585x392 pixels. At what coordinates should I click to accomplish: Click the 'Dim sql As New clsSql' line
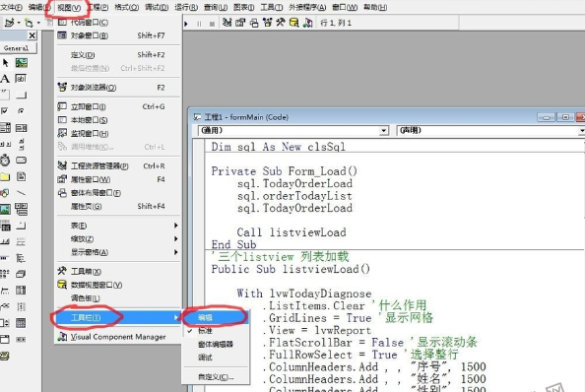pos(279,147)
